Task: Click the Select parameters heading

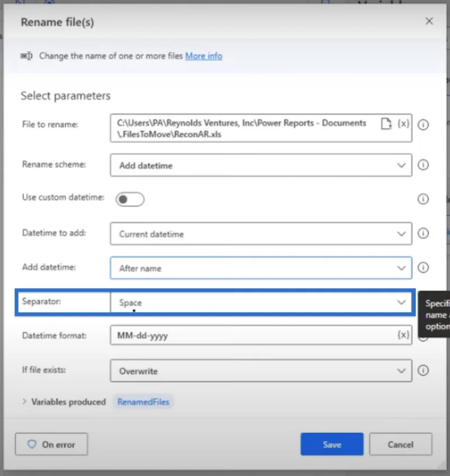Action: [66, 96]
